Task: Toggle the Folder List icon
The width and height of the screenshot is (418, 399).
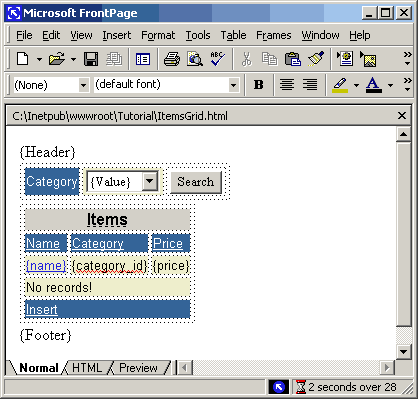Action: point(143,60)
